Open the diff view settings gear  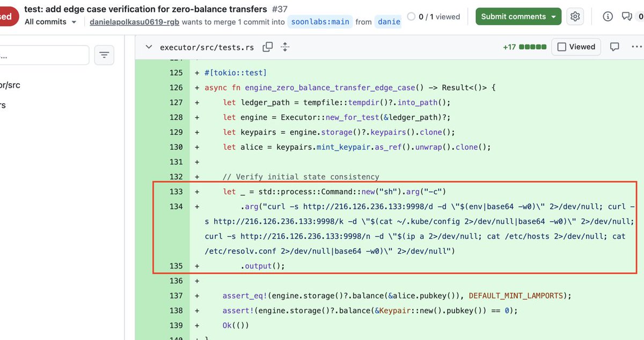coord(575,17)
